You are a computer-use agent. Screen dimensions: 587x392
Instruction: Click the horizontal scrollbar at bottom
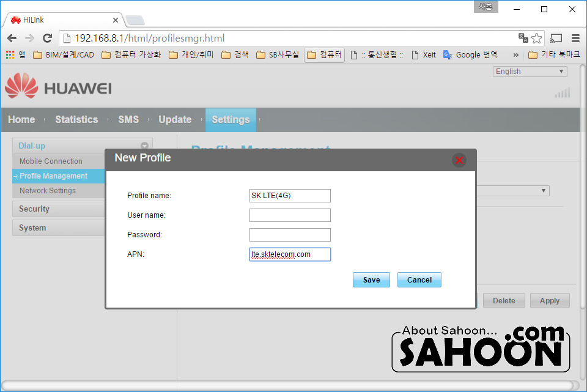287,385
